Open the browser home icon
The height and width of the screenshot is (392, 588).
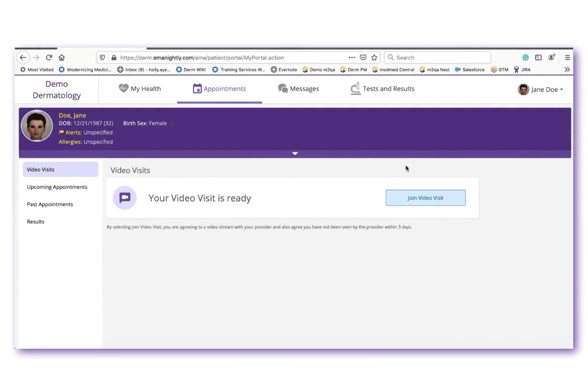[x=62, y=58]
